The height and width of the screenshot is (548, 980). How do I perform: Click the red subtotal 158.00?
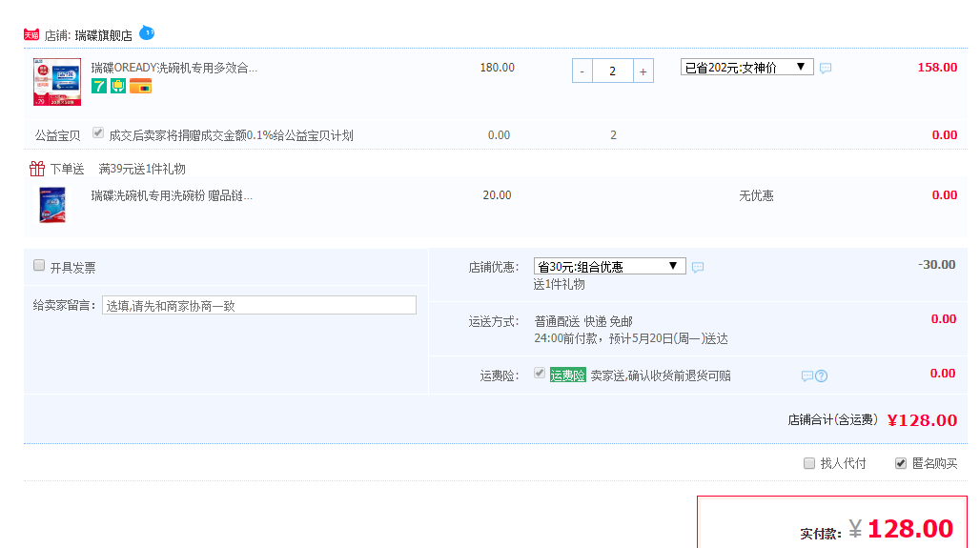pyautogui.click(x=937, y=68)
